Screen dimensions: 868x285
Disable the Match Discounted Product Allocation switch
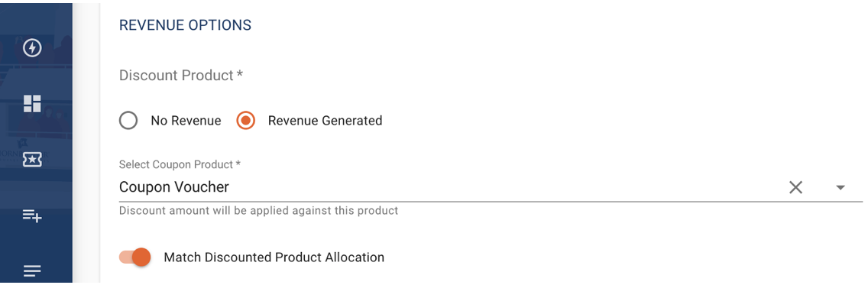click(135, 257)
